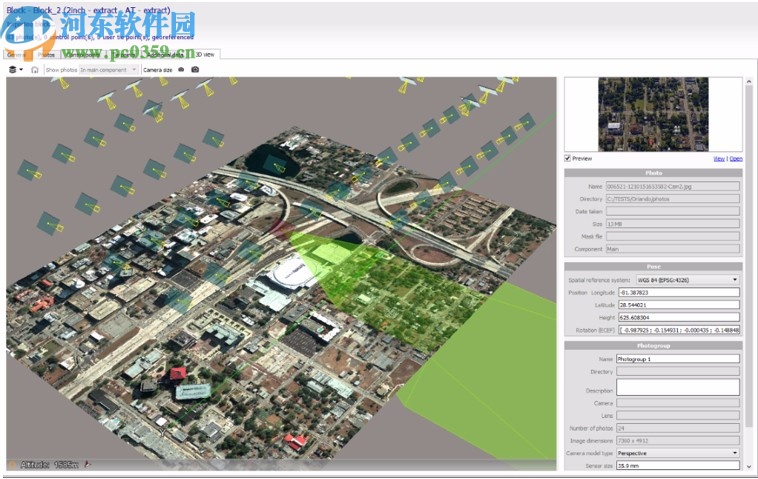Expand the Camera model type dropdown
This screenshot has width=758, height=479.
(x=677, y=453)
